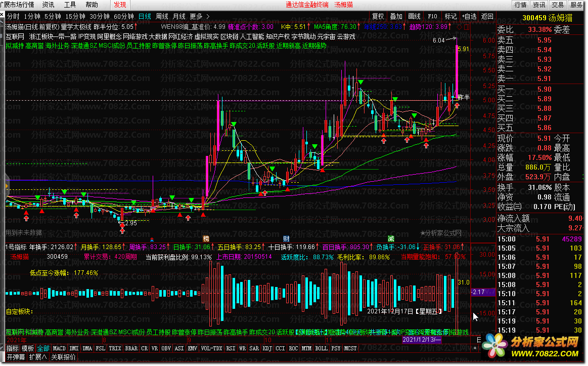This screenshot has height=366, width=588.
Task: Select the 日线 daily period
Action: pyautogui.click(x=145, y=16)
